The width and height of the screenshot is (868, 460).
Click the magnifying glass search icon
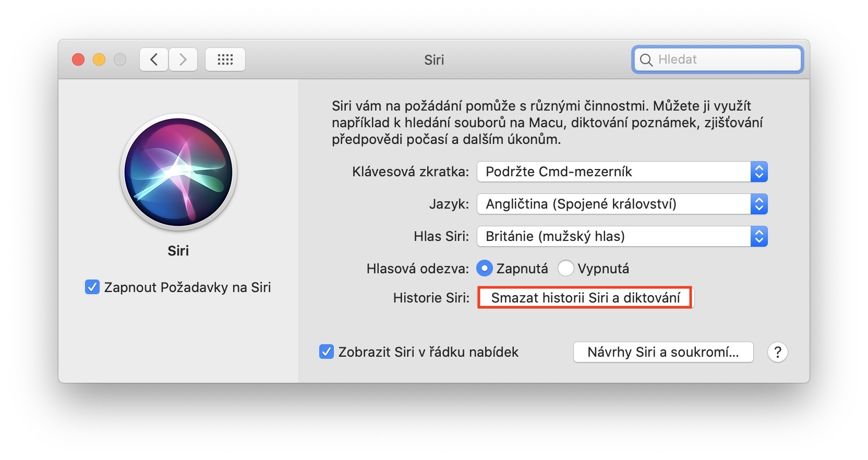[x=646, y=60]
